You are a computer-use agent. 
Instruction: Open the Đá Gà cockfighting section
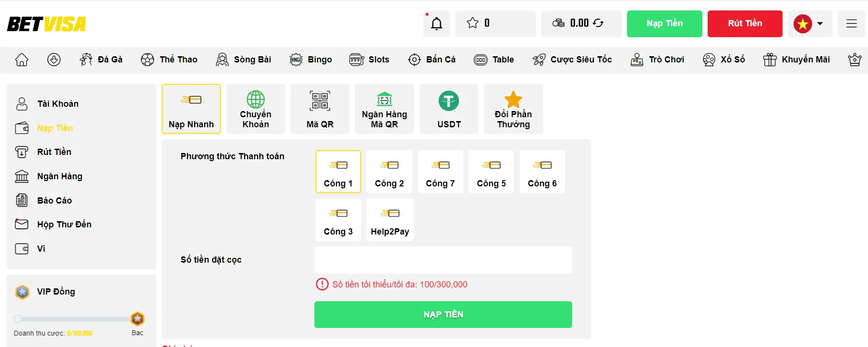[101, 60]
